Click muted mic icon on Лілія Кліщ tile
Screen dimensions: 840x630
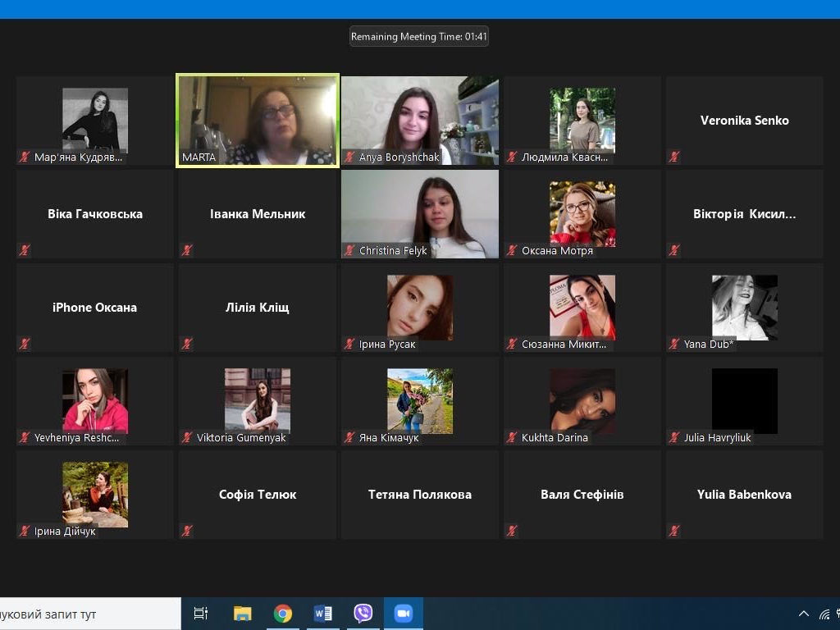point(188,344)
